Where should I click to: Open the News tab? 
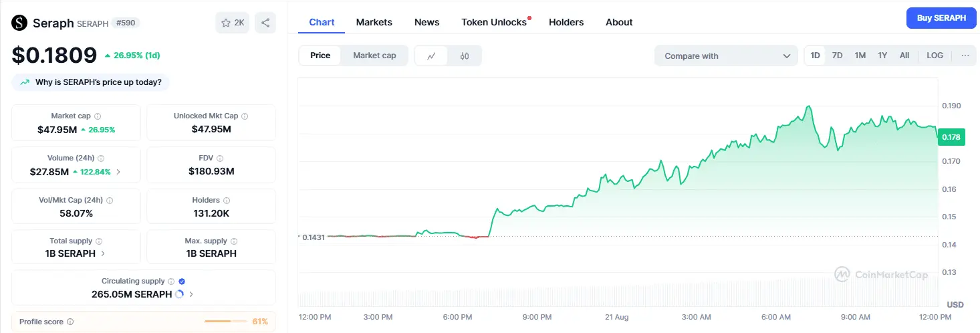[427, 22]
